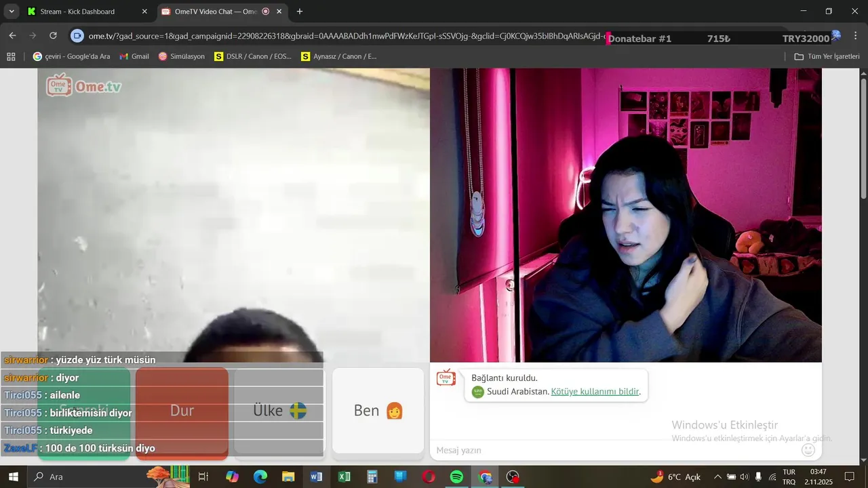Launch Opera browser from the taskbar
This screenshot has height=488, width=868.
pyautogui.click(x=429, y=476)
